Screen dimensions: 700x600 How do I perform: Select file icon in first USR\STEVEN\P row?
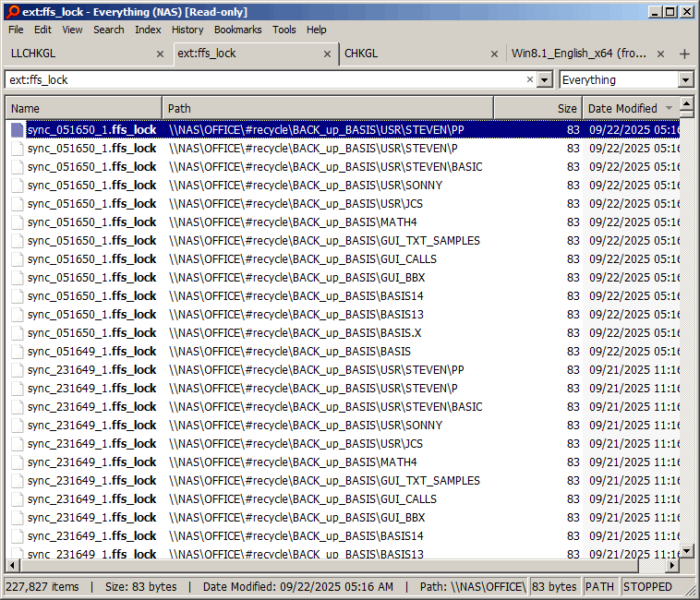pyautogui.click(x=18, y=148)
